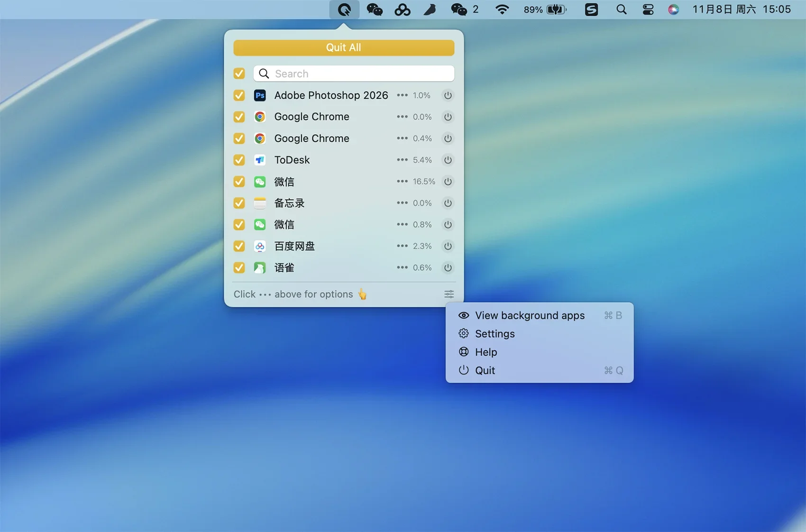Choose Help in the popup menu
This screenshot has width=806, height=532.
pos(486,352)
